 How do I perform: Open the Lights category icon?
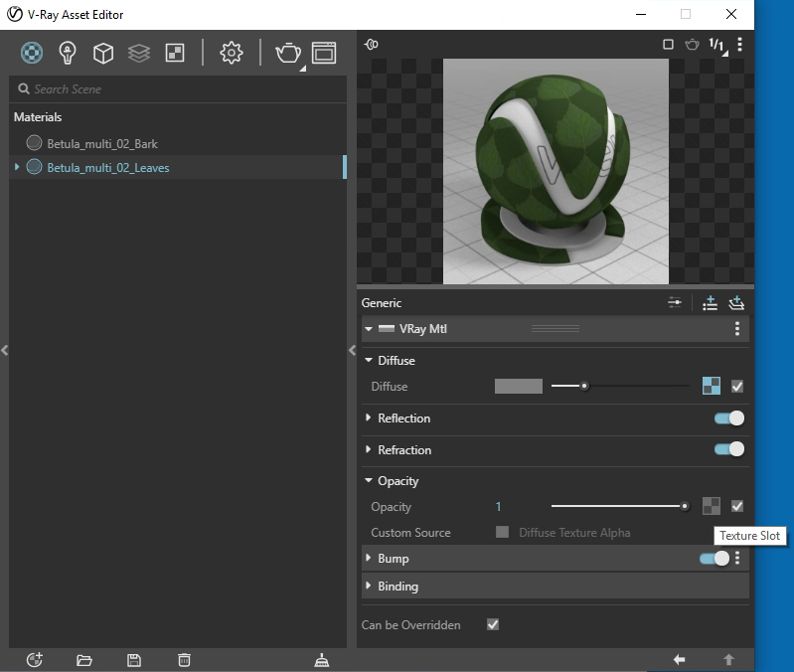point(68,53)
